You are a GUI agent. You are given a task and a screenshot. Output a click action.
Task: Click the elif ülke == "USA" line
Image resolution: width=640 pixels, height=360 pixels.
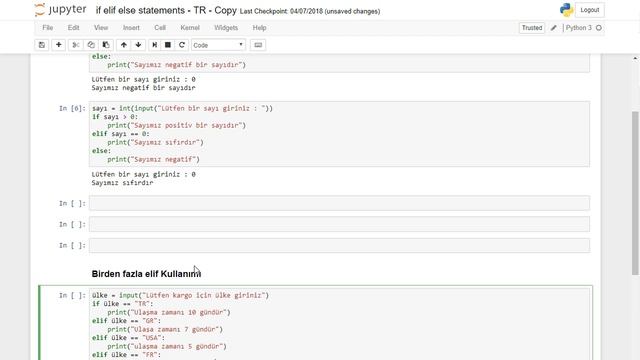tap(128, 338)
